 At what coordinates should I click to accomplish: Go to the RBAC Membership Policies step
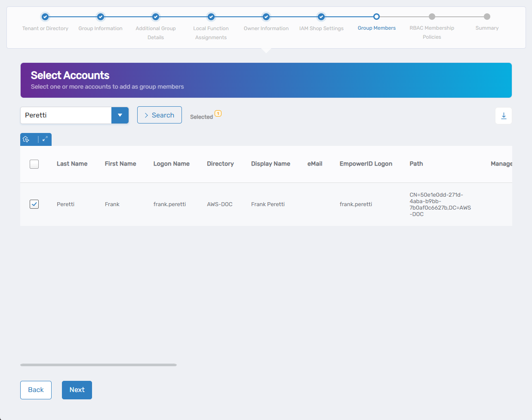point(432,17)
